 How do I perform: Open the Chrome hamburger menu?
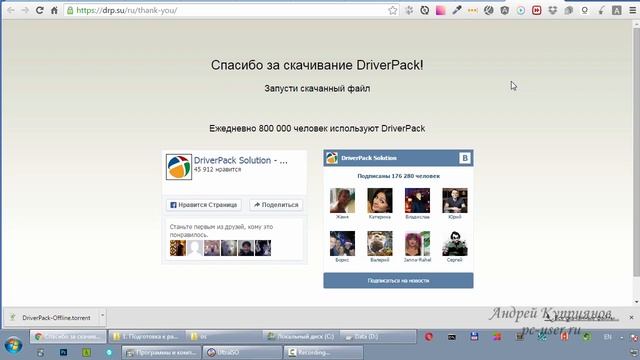pos(632,11)
